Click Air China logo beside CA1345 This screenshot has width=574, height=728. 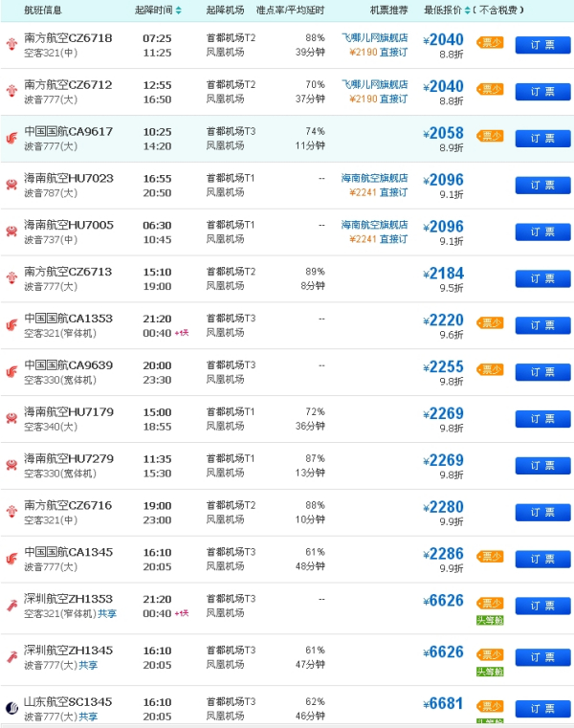[11, 559]
